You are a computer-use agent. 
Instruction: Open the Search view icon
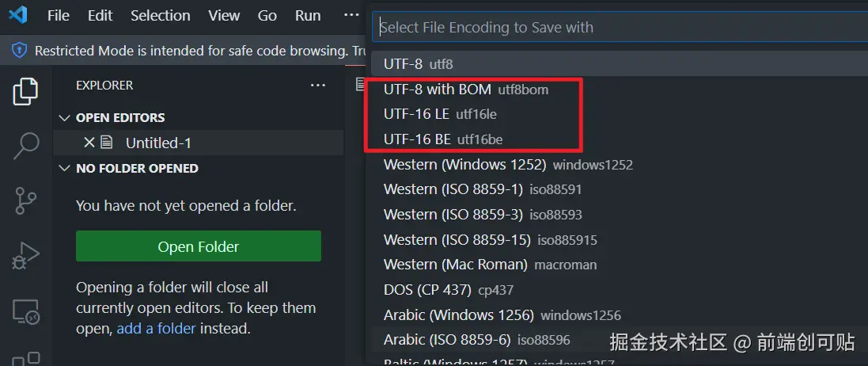[25, 146]
